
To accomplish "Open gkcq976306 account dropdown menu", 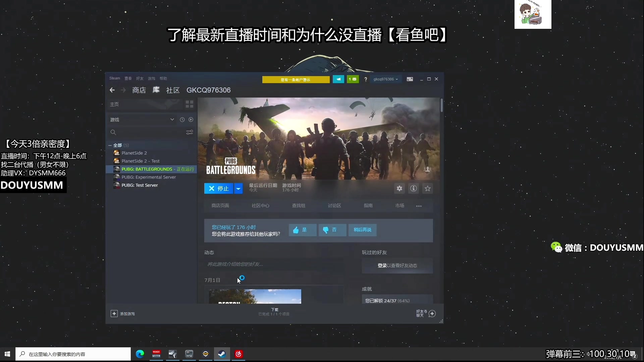I will pyautogui.click(x=386, y=79).
